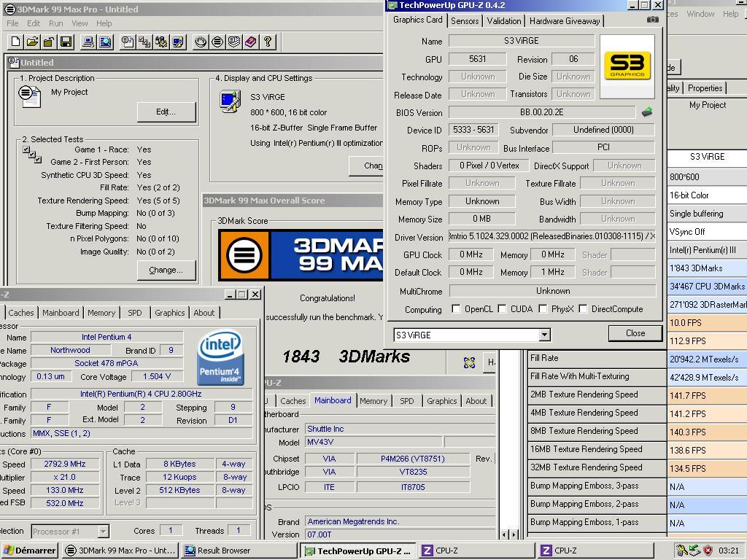Switch to the Sensors tab in GPU-Z
Image resolution: width=747 pixels, height=560 pixels.
pyautogui.click(x=465, y=21)
